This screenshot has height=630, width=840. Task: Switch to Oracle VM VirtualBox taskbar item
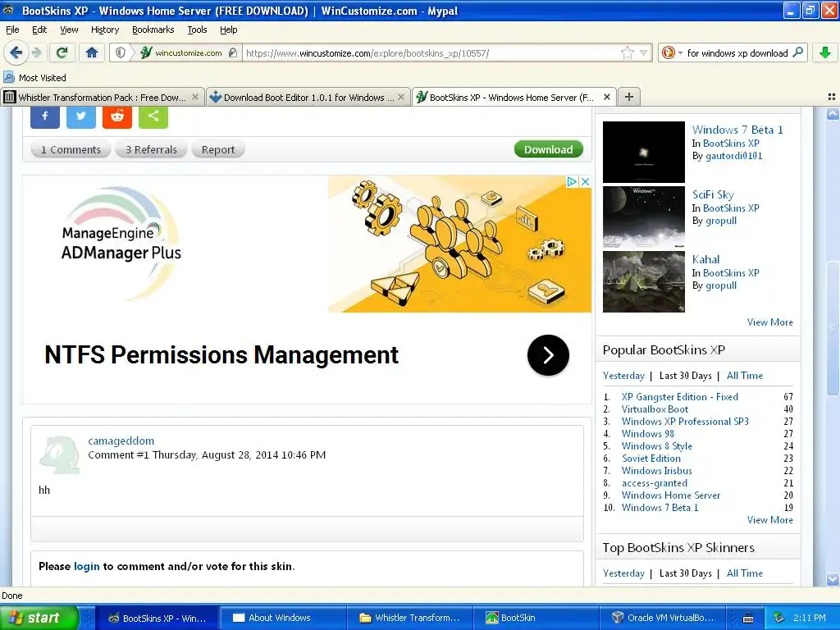point(662,618)
